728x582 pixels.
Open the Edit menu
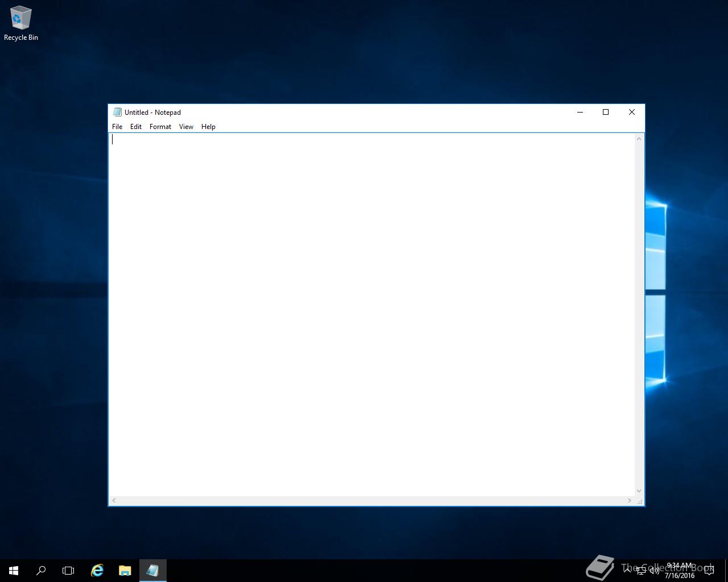click(136, 127)
